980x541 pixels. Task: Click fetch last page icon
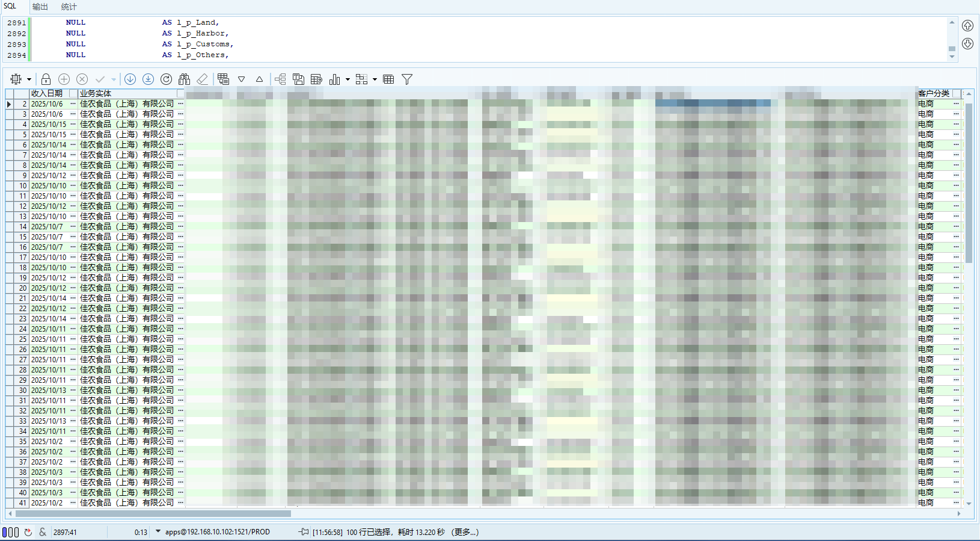click(148, 79)
